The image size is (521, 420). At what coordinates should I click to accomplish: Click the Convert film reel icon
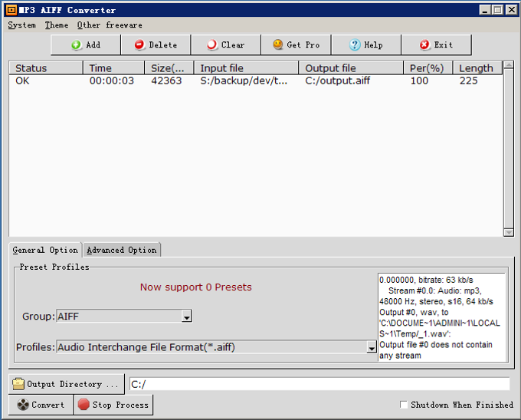(x=23, y=405)
